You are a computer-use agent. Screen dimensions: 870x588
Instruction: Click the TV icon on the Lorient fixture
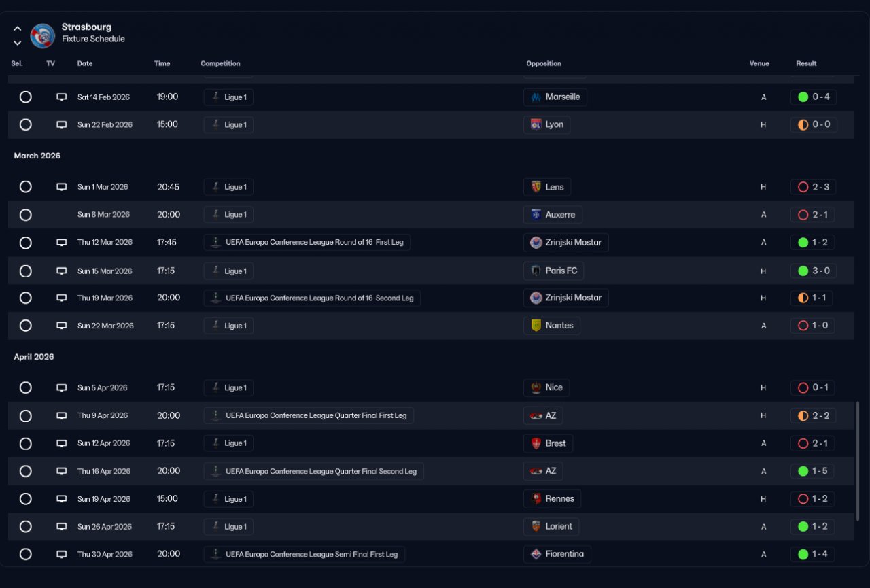pos(62,527)
